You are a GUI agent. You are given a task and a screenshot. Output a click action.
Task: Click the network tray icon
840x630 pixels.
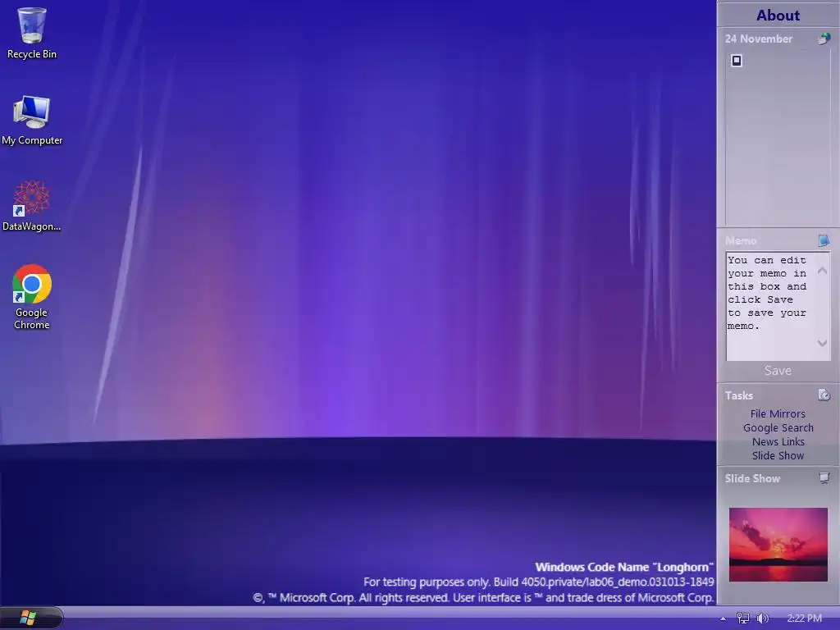click(742, 619)
